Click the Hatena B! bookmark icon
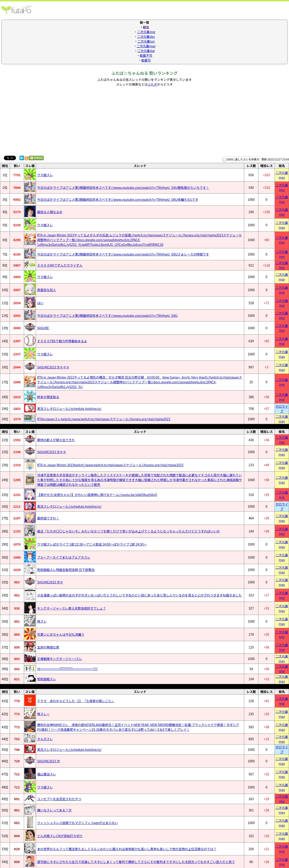The height and width of the screenshot is (868, 289). click(x=22, y=158)
